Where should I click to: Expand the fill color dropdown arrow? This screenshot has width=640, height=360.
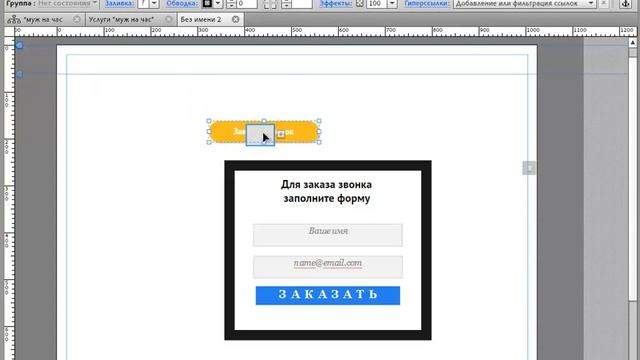154,4
